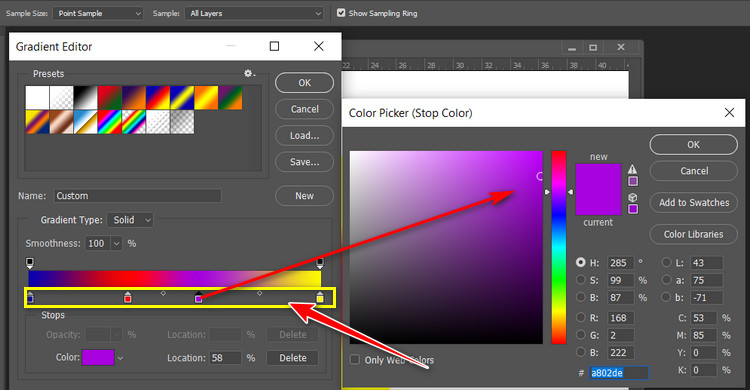Click OK in the Gradient Editor
The height and width of the screenshot is (390, 750).
pos(305,83)
